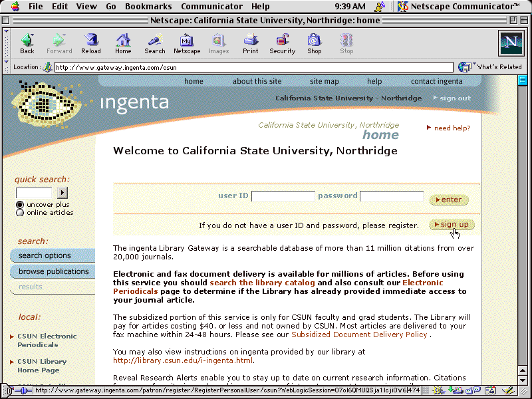Click the 'sign up' register button
Screen dimensions: 532x399
tap(452, 225)
